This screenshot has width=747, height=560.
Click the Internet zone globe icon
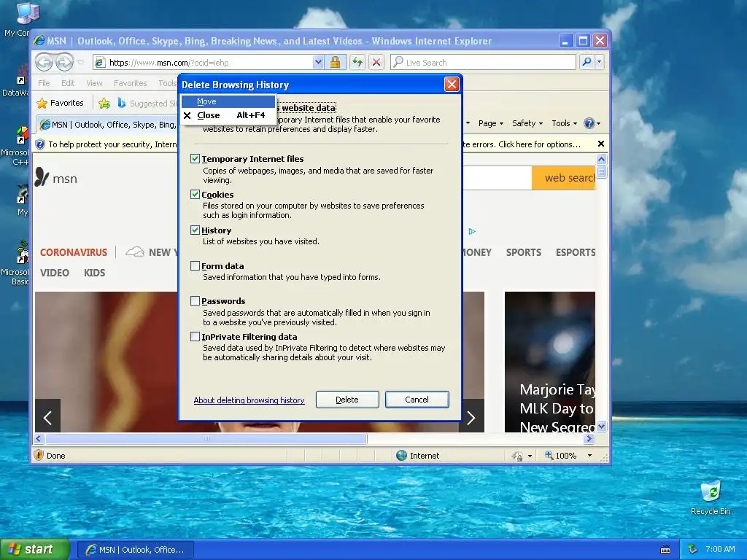click(x=402, y=455)
